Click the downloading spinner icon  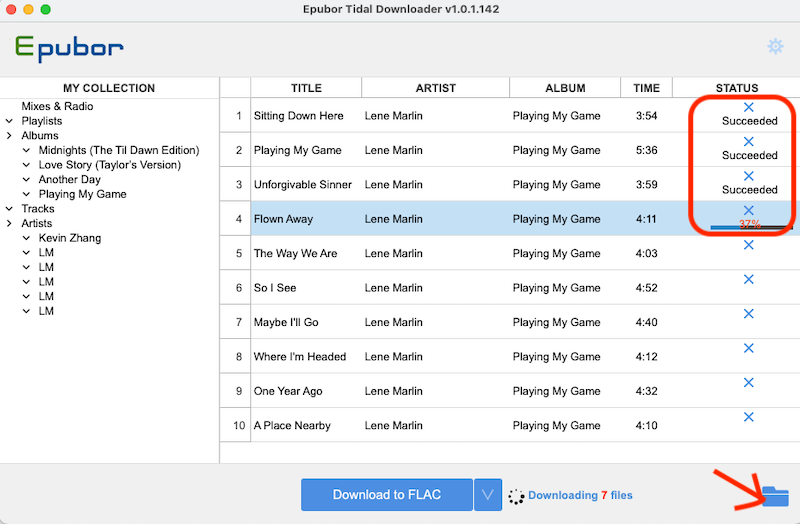tap(516, 496)
